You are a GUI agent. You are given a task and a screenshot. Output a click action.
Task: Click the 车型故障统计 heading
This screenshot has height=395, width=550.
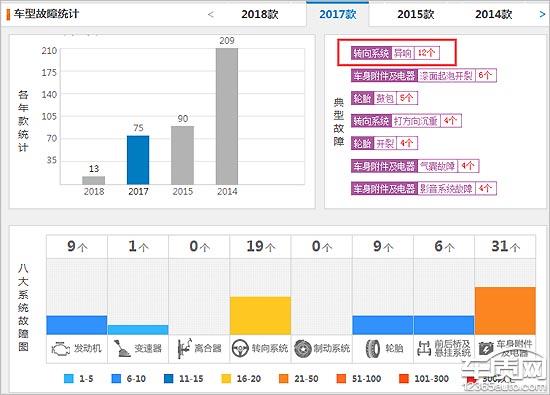(46, 14)
